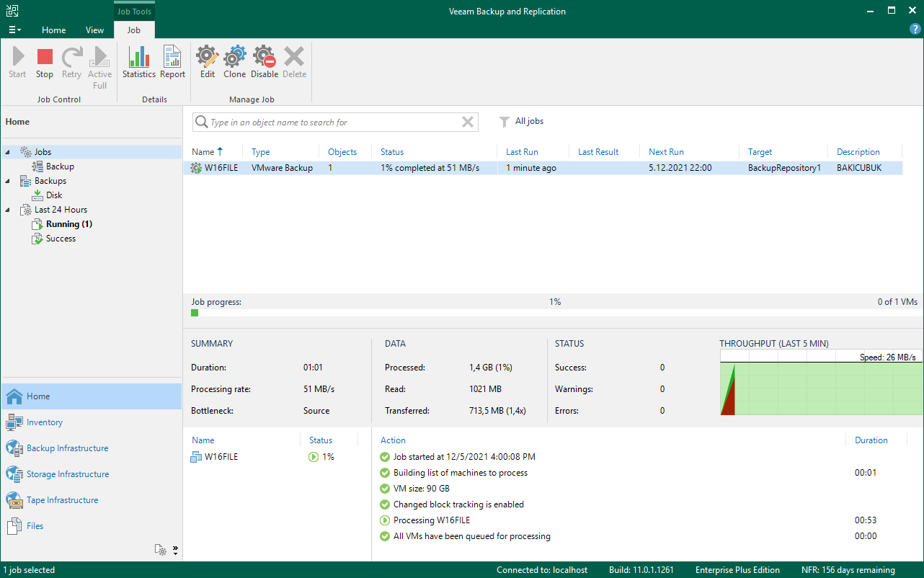Click the Report icon in Details
The image size is (924, 578).
(172, 62)
